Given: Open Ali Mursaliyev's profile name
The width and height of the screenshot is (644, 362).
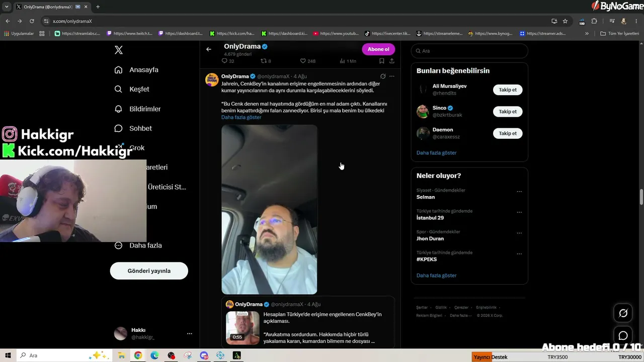Looking at the screenshot, I should pyautogui.click(x=450, y=86).
